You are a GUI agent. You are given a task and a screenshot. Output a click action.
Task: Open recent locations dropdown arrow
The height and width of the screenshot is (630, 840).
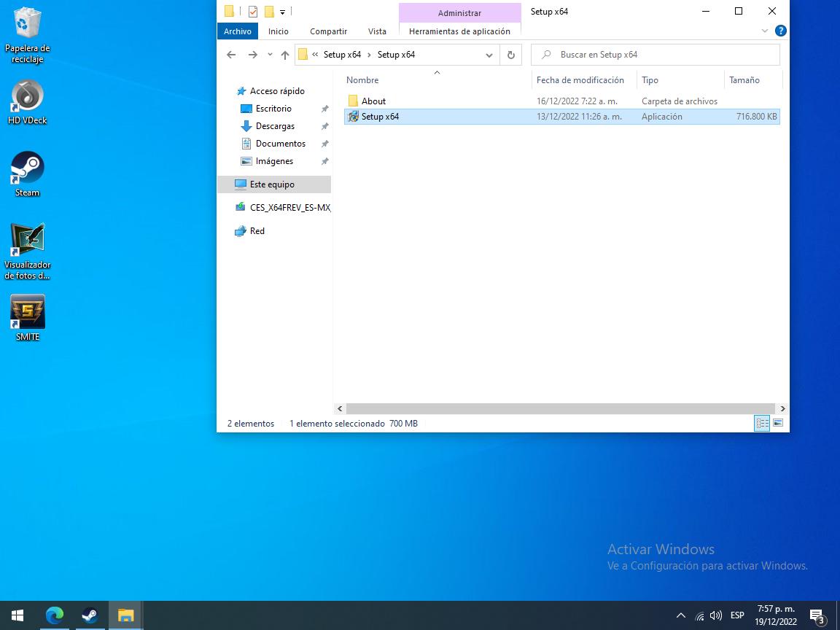pyautogui.click(x=270, y=55)
